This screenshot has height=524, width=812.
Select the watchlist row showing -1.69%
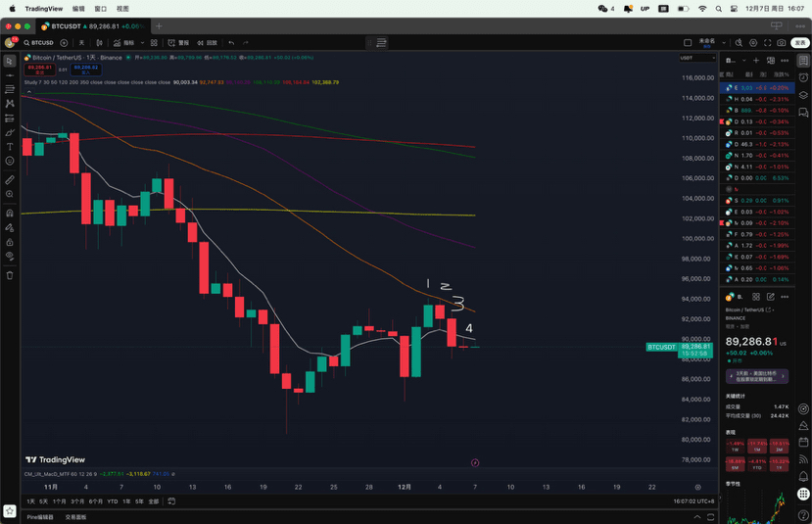click(x=757, y=257)
